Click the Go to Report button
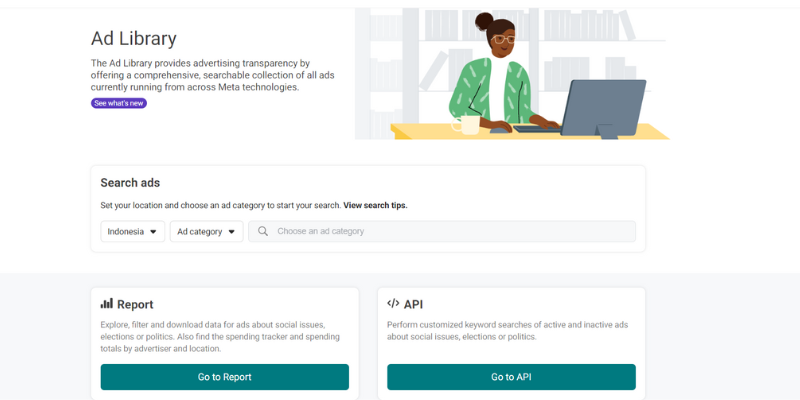Screen dimensions: 800x400 (224, 377)
